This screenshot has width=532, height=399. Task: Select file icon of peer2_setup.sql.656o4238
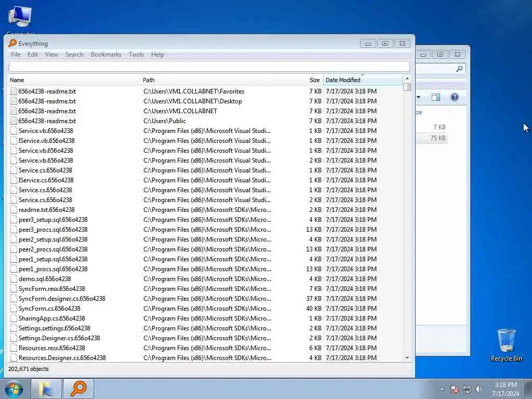pos(14,239)
